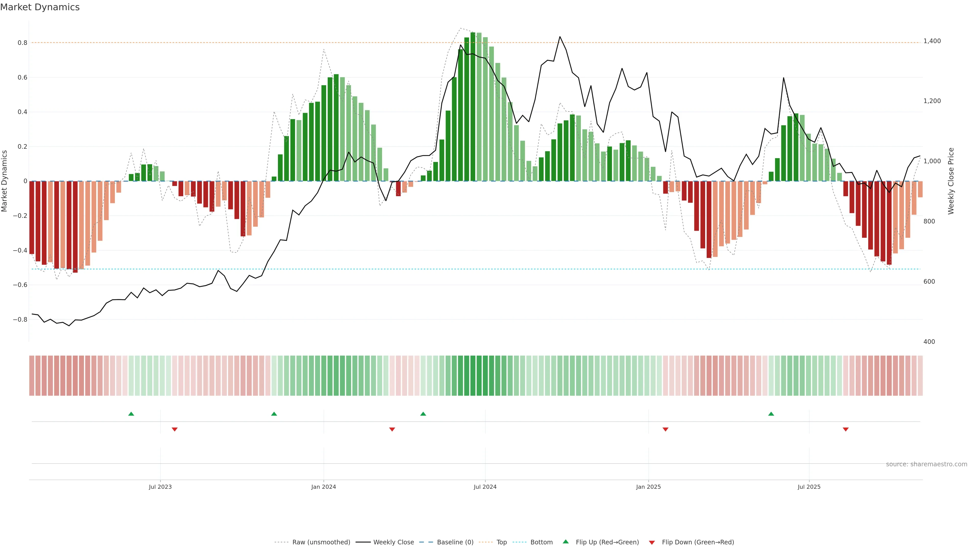Click the Market Dynamics chart title
This screenshot has height=551, width=980.
point(40,7)
